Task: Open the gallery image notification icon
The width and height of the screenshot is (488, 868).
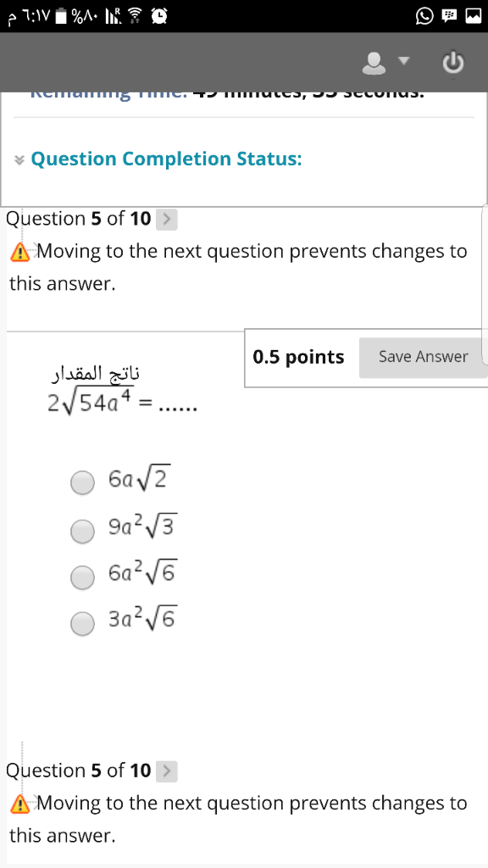Action: coord(473,17)
